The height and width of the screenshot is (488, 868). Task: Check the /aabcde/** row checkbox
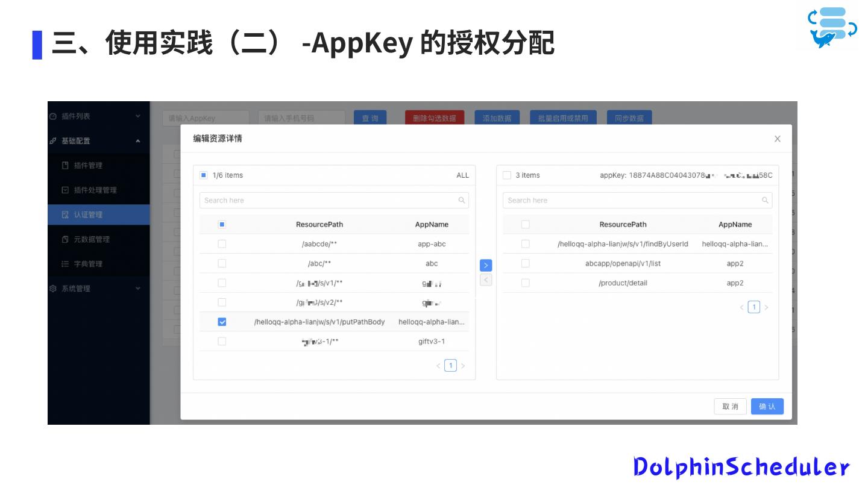pyautogui.click(x=222, y=244)
